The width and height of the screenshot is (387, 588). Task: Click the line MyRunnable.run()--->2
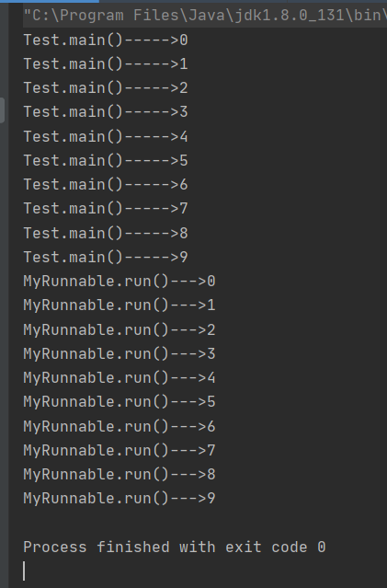(x=120, y=330)
